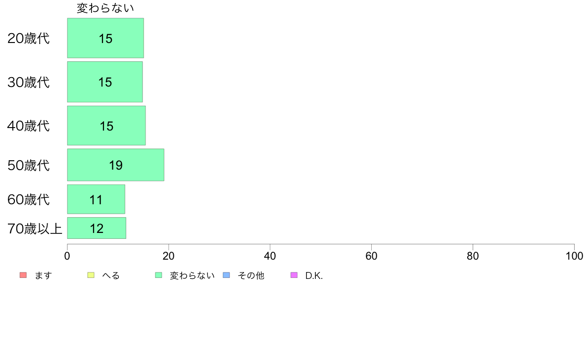Click the その他 legend text
Screen dimensions: 588x364
coord(251,275)
